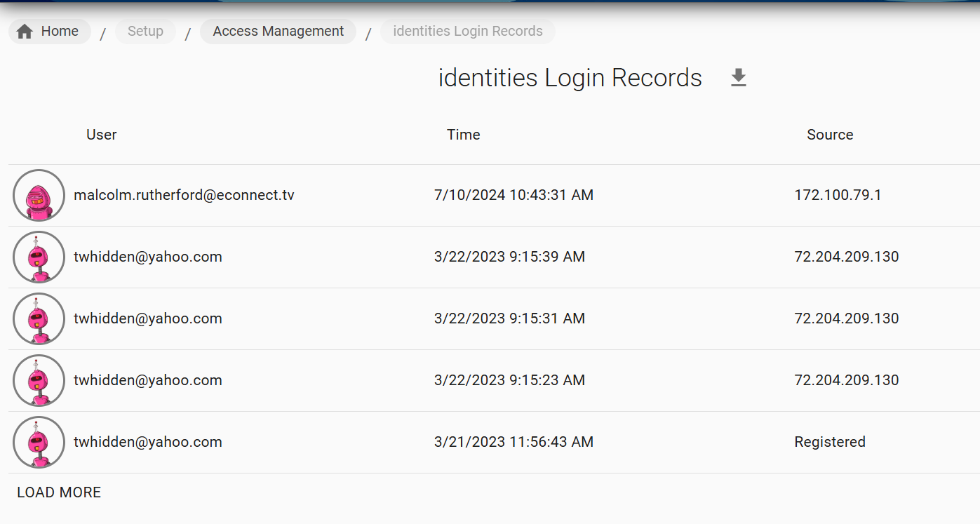Click the IP address 172.100.79.1
The height and width of the screenshot is (524, 980).
(838, 195)
